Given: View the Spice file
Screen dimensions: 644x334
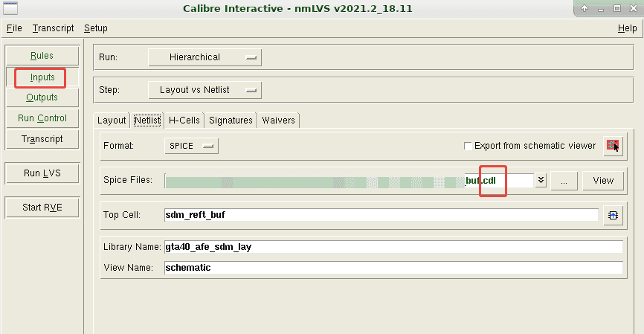Looking at the screenshot, I should point(603,181).
